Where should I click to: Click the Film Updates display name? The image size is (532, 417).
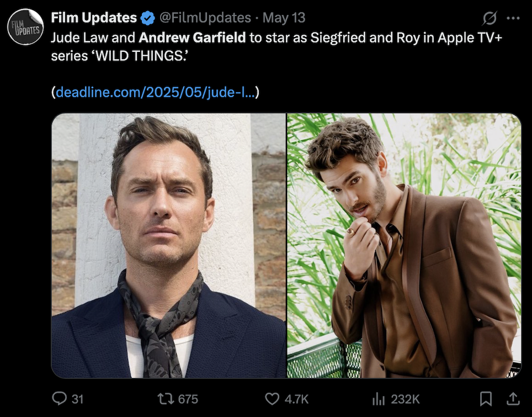click(94, 18)
